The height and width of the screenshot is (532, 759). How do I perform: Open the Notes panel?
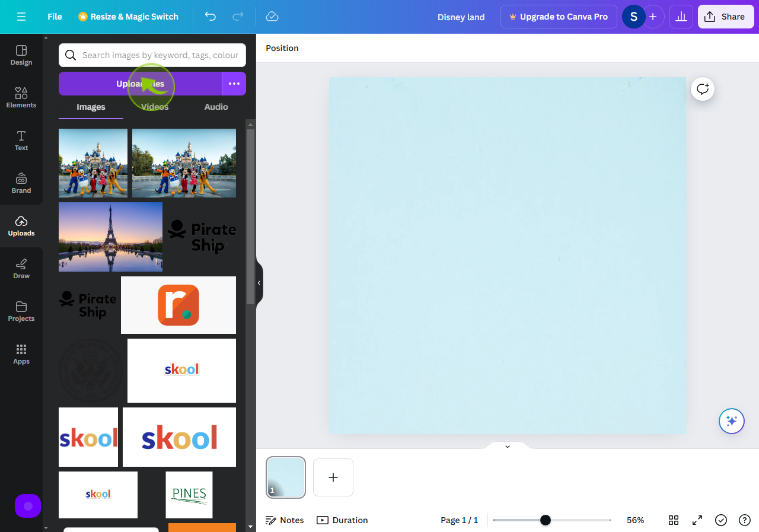[285, 520]
